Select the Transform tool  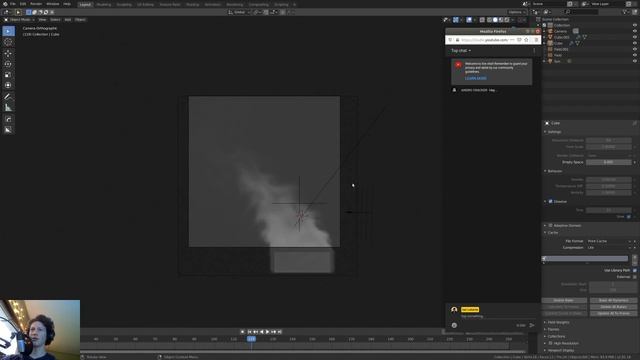8,85
